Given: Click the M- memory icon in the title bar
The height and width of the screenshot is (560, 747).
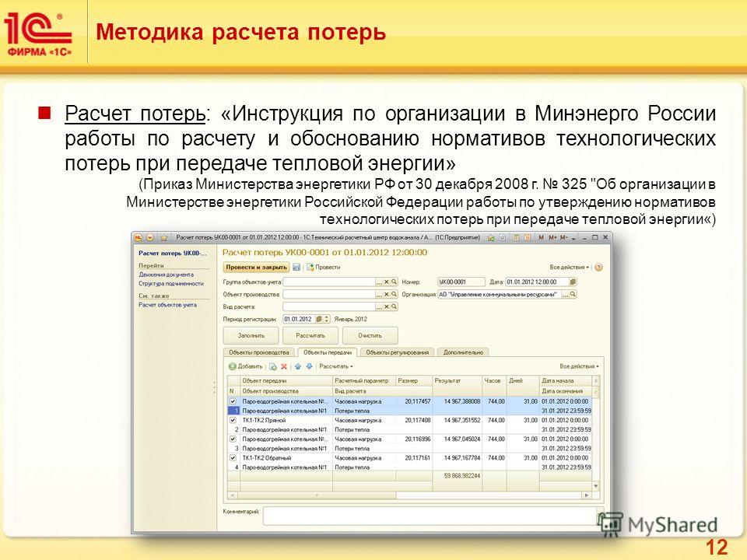Looking at the screenshot, I should 564,237.
